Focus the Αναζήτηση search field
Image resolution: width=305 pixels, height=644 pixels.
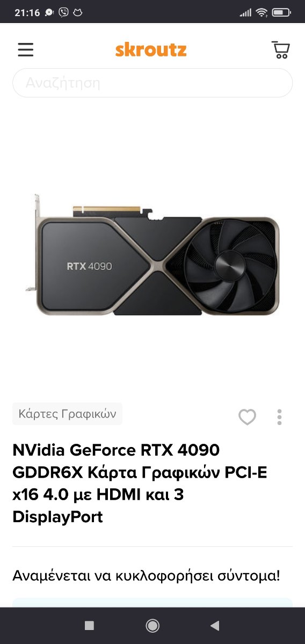point(152,83)
